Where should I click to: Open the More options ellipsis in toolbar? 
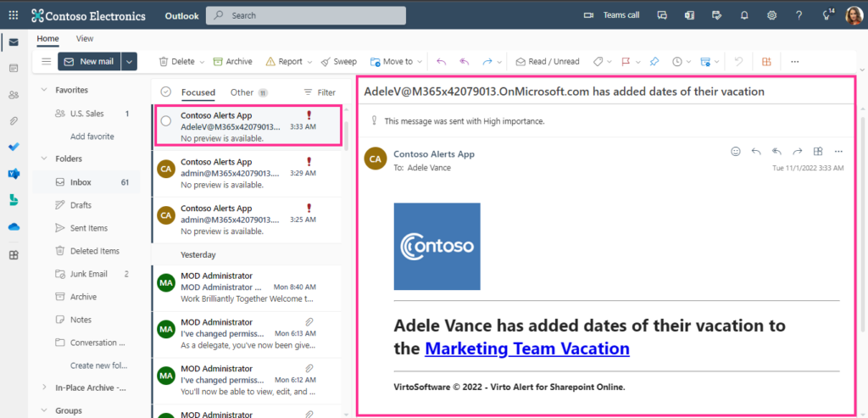pos(795,61)
